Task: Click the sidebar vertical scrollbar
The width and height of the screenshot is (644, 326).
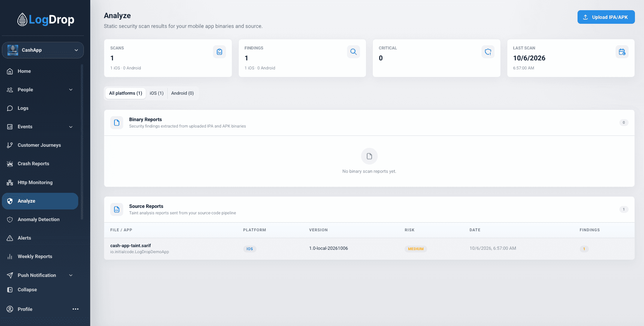Action: pos(82,142)
